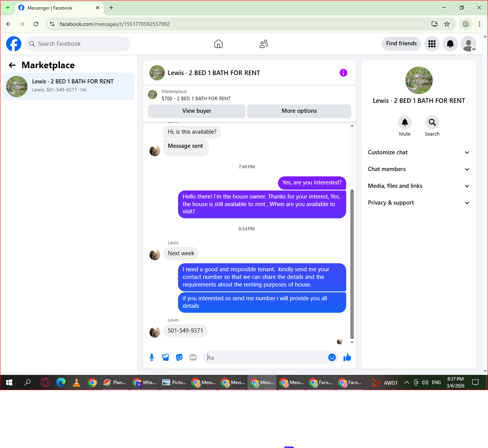
Task: Bookmark this page star icon
Action: click(447, 24)
